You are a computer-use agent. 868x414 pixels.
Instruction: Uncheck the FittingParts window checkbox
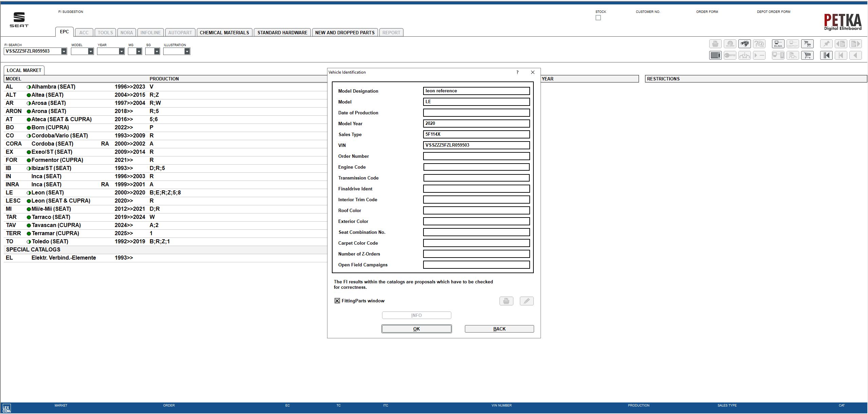coord(337,301)
